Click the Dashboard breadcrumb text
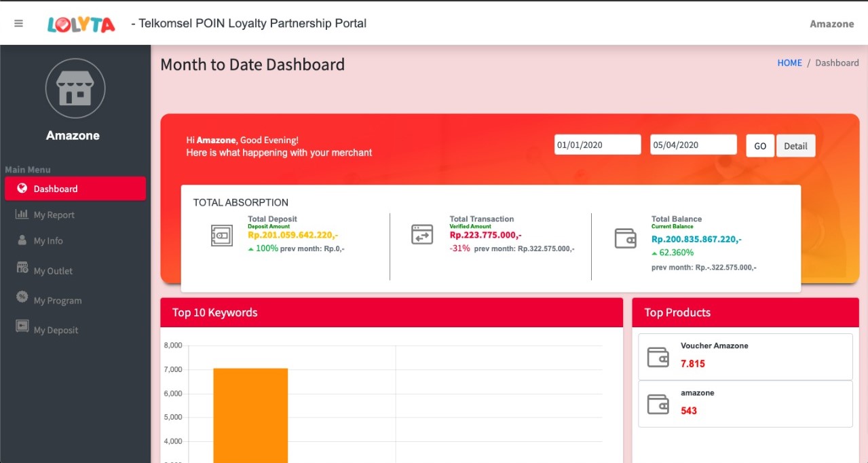The image size is (868, 463). pyautogui.click(x=837, y=62)
